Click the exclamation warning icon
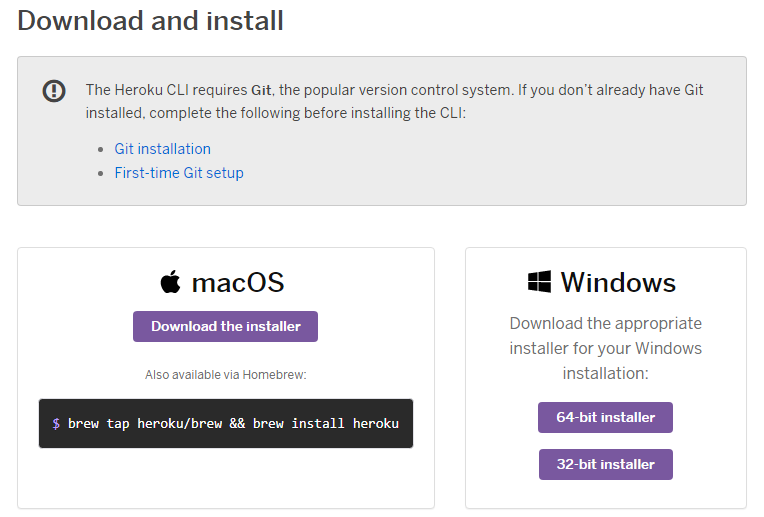Viewport: 764px width, 517px height. (54, 91)
